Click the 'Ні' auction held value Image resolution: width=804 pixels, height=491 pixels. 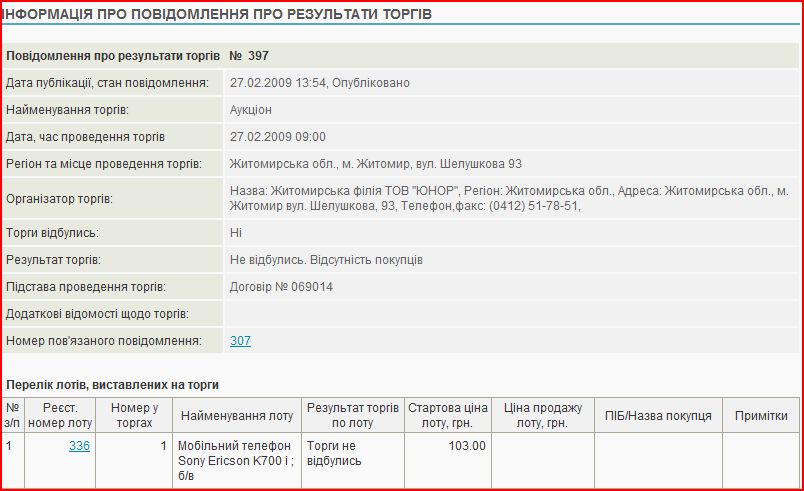point(236,233)
